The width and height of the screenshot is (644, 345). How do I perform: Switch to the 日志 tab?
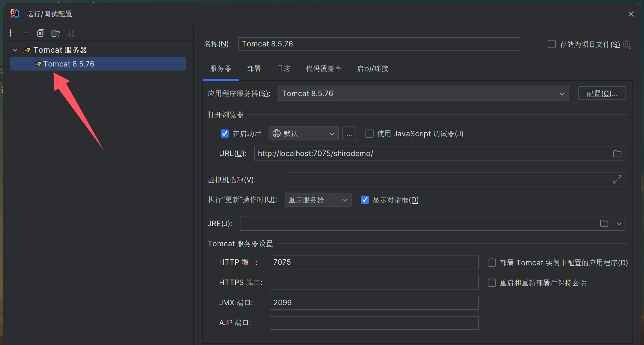284,68
